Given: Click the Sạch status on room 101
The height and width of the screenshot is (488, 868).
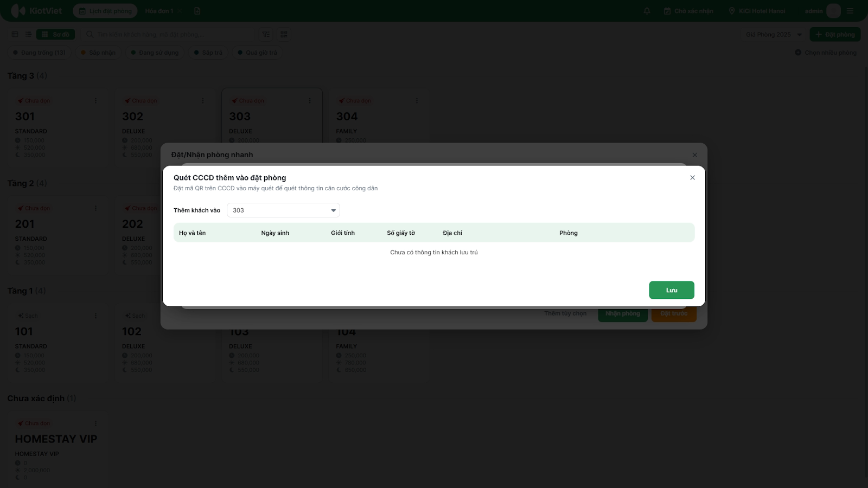Looking at the screenshot, I should tap(28, 316).
